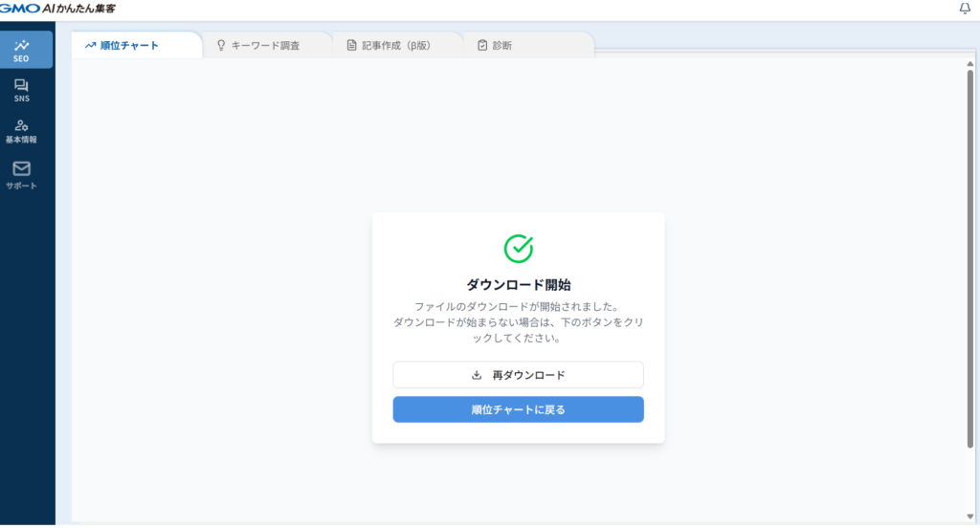Click the download arrow icon beside 再ダウンロード
Image resolution: width=980 pixels, height=528 pixels.
tap(477, 375)
